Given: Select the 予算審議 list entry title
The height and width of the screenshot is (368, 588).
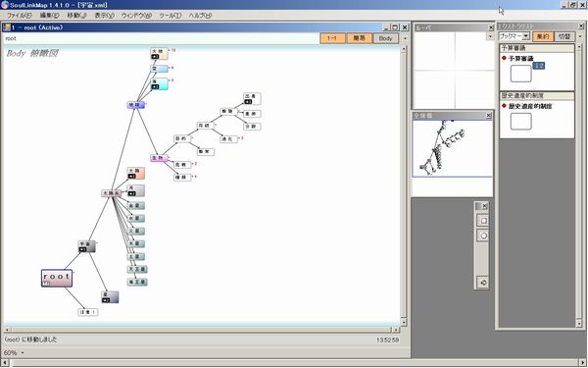Looking at the screenshot, I should click(521, 59).
